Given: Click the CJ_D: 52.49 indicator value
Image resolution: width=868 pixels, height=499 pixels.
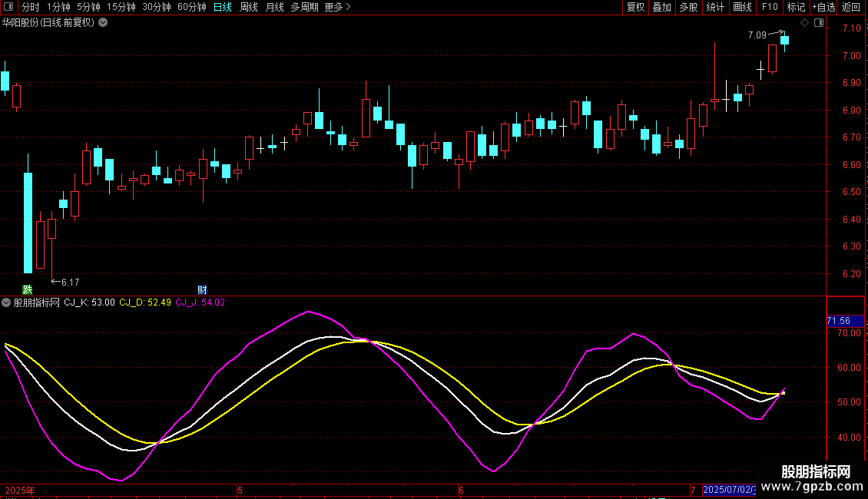Looking at the screenshot, I should click(145, 302).
